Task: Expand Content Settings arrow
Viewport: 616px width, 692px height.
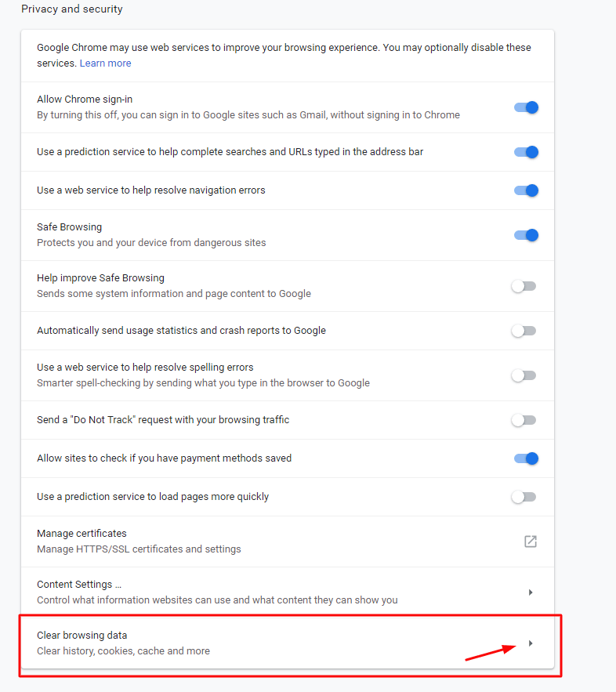Action: click(x=531, y=592)
